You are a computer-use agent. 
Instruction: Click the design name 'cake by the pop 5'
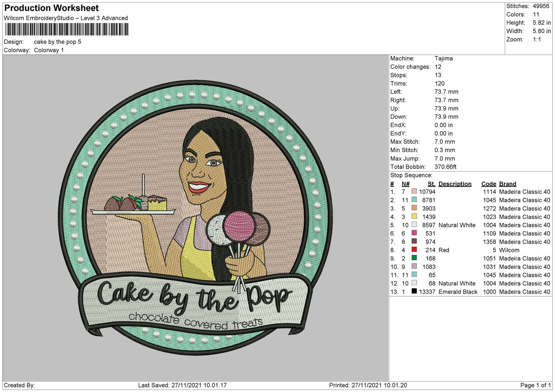pyautogui.click(x=58, y=42)
